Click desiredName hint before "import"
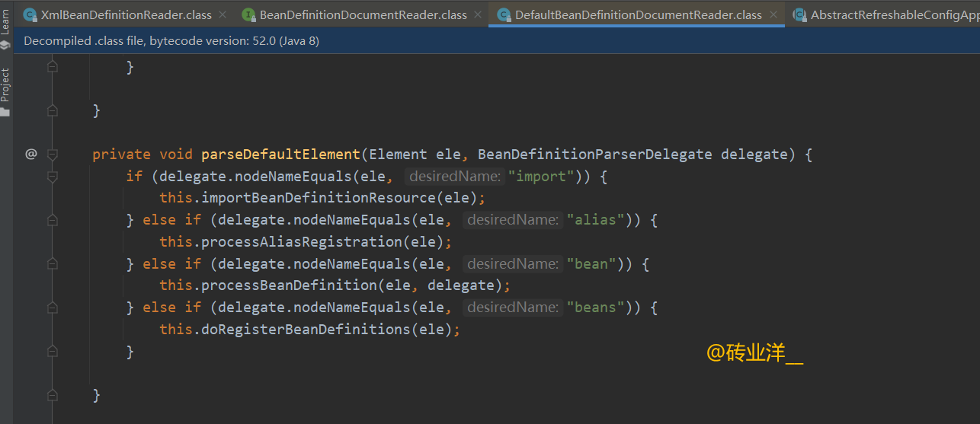This screenshot has height=424, width=980. 455,177
